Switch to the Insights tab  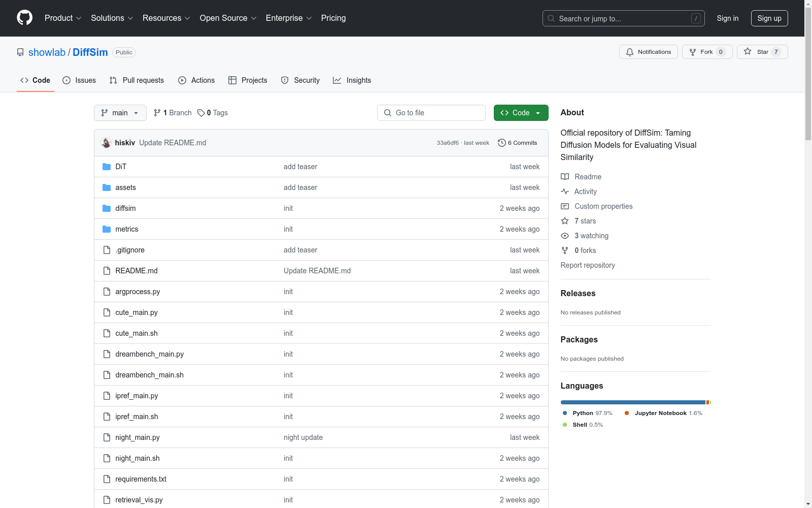[352, 80]
